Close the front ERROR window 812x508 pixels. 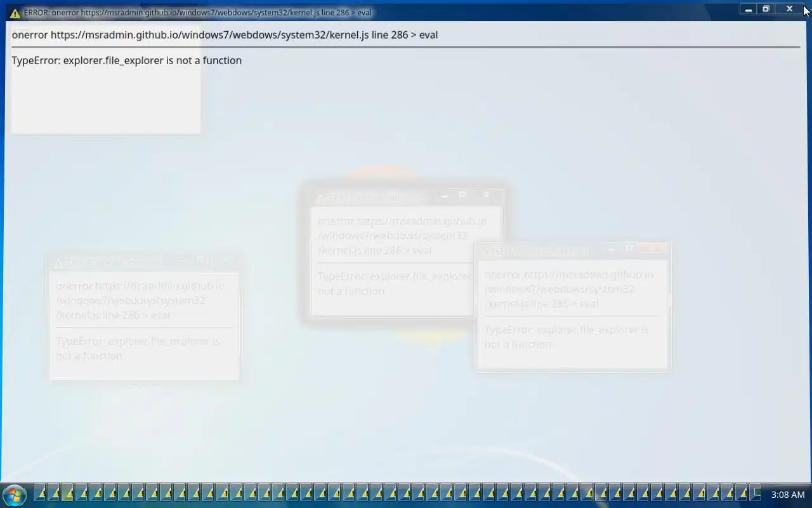[x=789, y=9]
